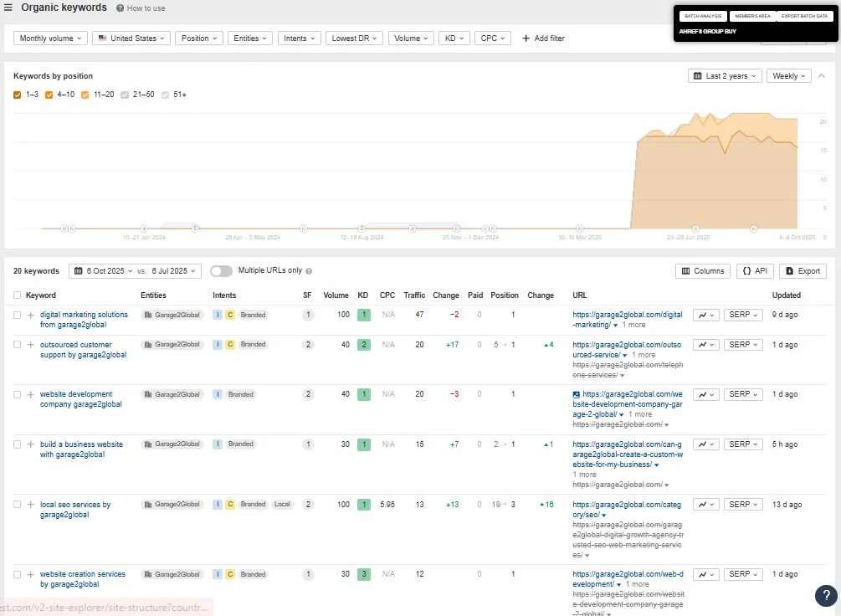Select checkbox for outsourced customer support row
Viewport: 841px width, 616px height.
coord(18,345)
